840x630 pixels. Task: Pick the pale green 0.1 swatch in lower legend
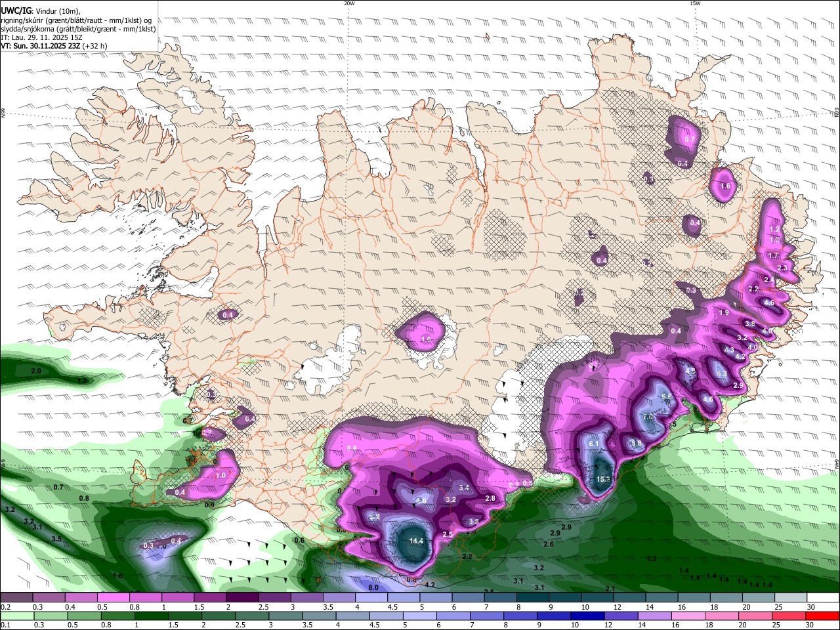(x=18, y=616)
